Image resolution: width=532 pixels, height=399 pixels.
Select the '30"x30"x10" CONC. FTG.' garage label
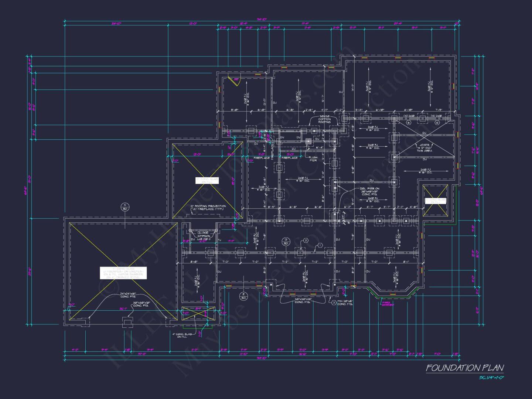pos(141,304)
